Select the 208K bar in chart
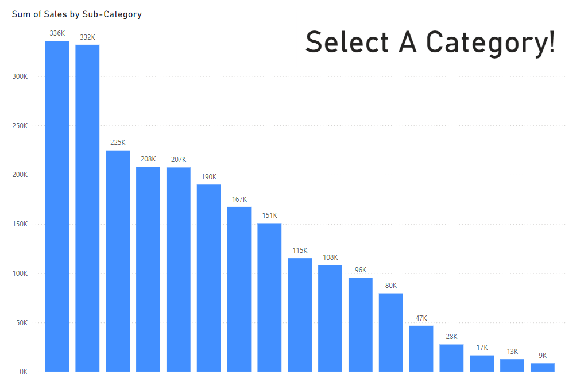588x385 pixels. (x=148, y=269)
